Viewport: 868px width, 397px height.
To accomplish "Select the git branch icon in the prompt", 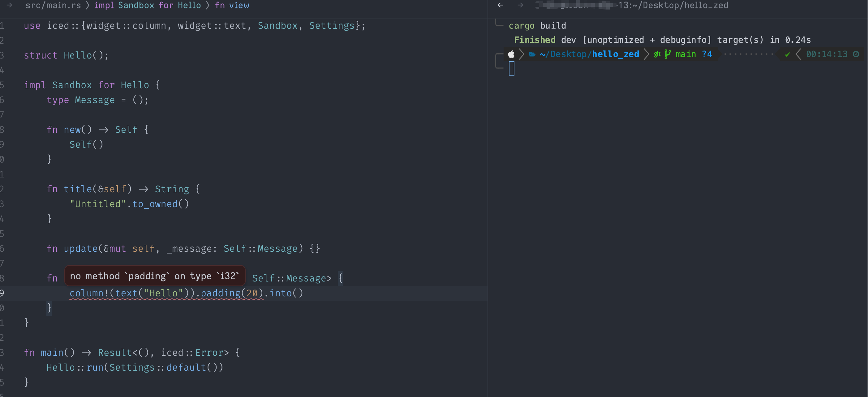I will point(667,54).
